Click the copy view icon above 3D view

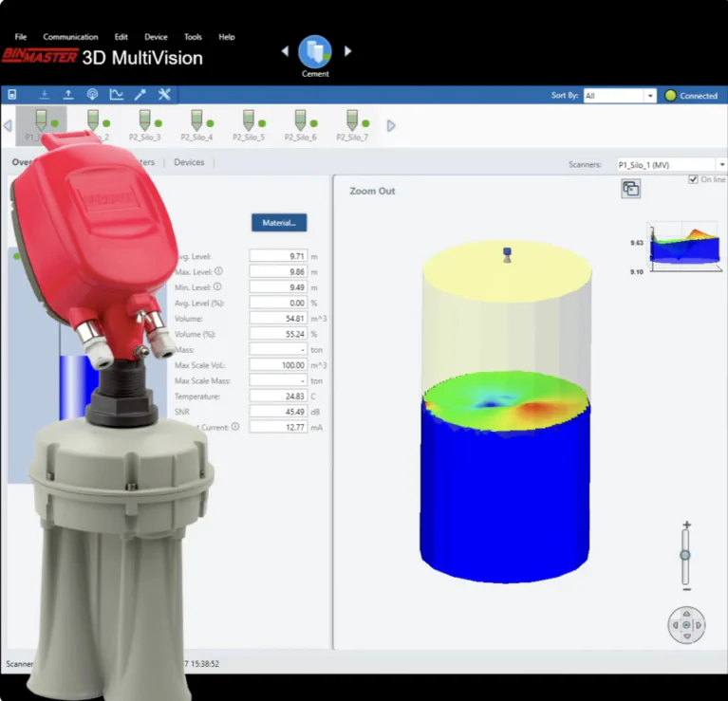[x=631, y=189]
